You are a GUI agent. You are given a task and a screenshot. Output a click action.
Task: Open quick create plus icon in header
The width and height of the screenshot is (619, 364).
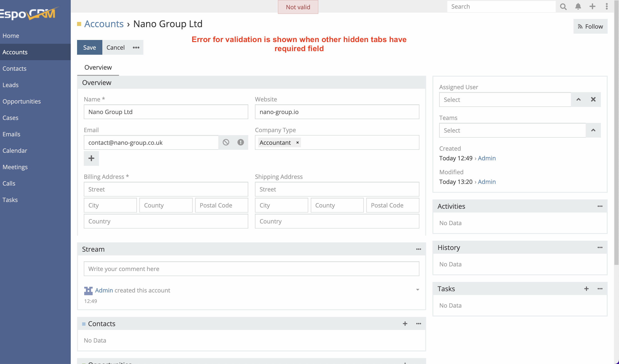point(592,7)
